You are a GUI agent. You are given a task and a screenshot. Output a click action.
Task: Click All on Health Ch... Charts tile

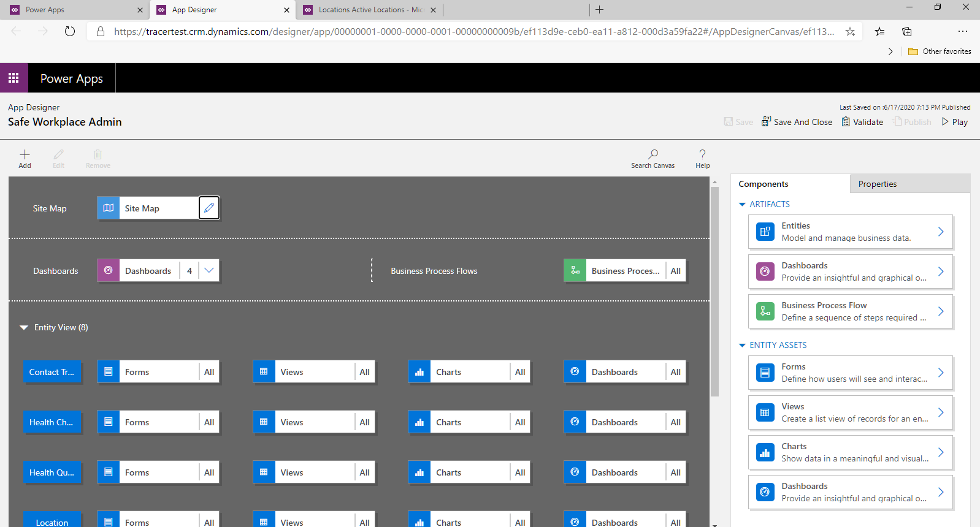pyautogui.click(x=520, y=422)
